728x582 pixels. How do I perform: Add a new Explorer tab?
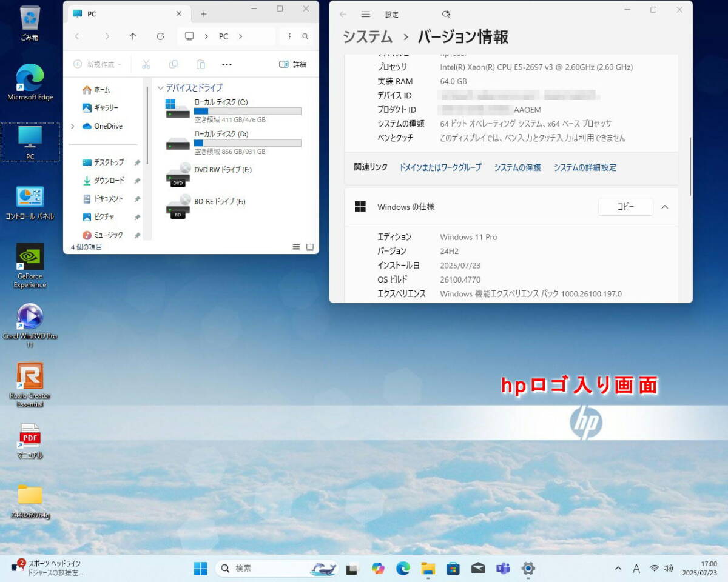pos(204,13)
